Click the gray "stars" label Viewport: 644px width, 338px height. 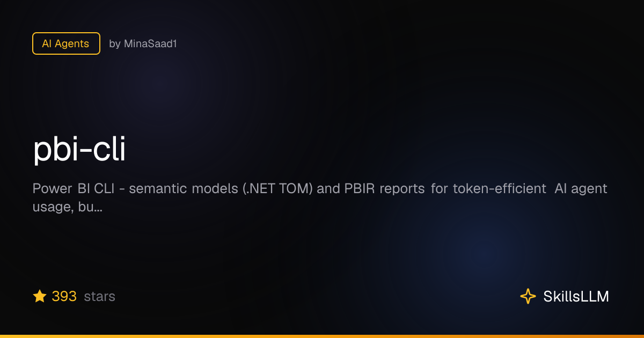click(x=100, y=296)
